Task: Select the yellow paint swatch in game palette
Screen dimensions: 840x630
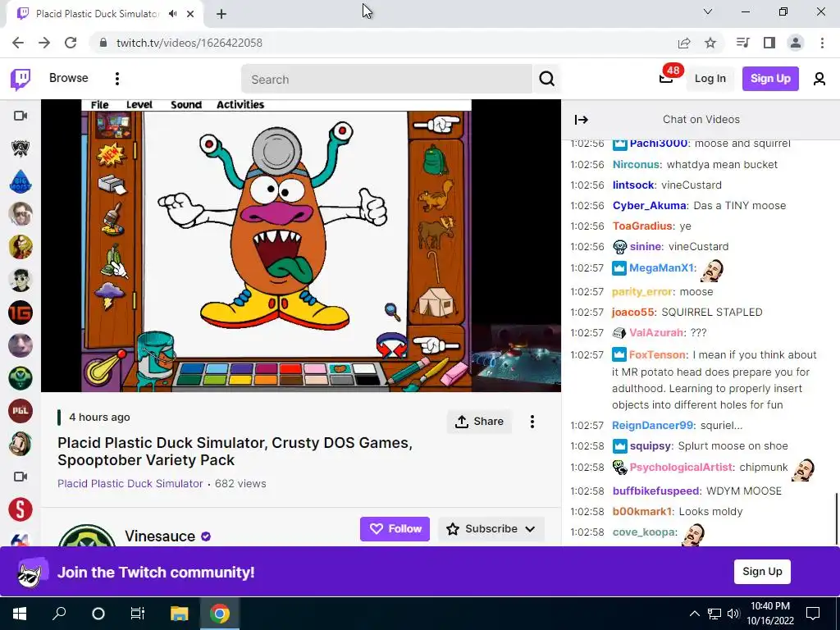Action: click(240, 380)
